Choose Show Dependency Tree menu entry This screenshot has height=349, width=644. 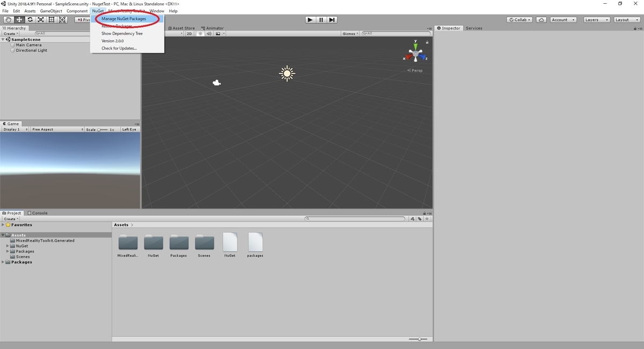click(122, 33)
